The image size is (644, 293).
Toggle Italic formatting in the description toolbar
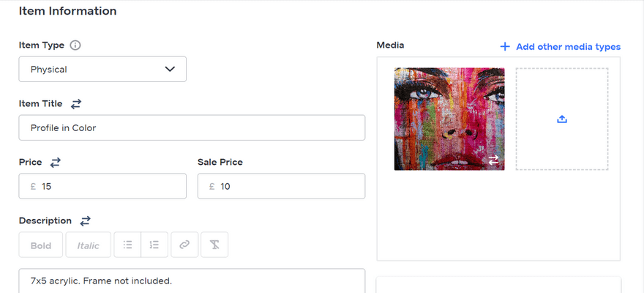coord(88,245)
